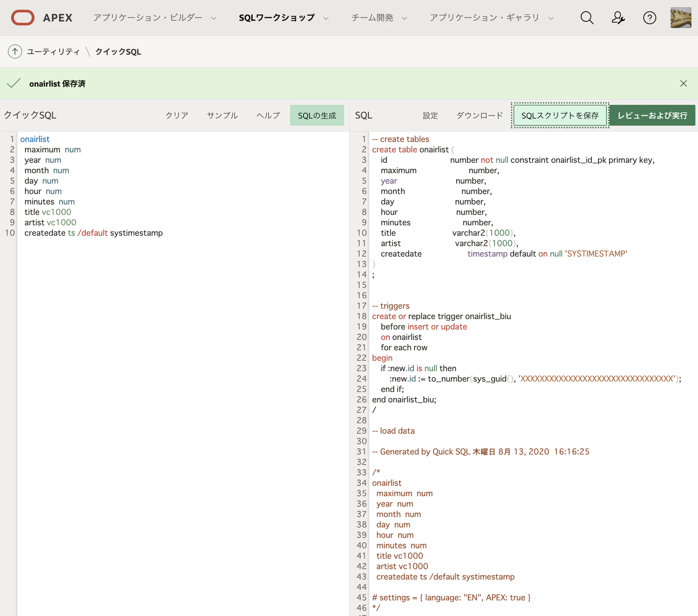Expand the チーム開発 dropdown arrow
Viewport: 698px width, 616px height.
point(404,19)
